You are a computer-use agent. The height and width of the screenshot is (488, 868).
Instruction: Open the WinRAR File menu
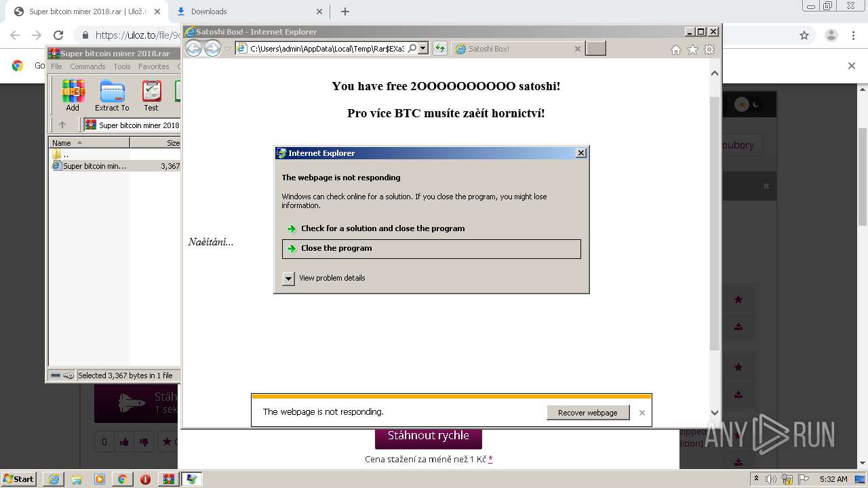point(56,66)
